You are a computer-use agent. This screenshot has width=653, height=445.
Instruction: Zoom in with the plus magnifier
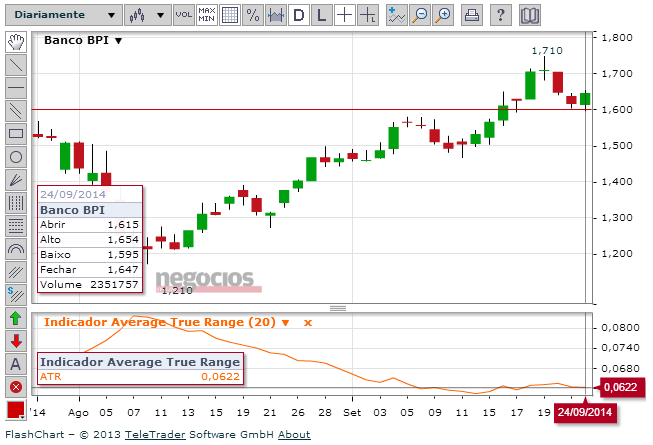tap(443, 15)
